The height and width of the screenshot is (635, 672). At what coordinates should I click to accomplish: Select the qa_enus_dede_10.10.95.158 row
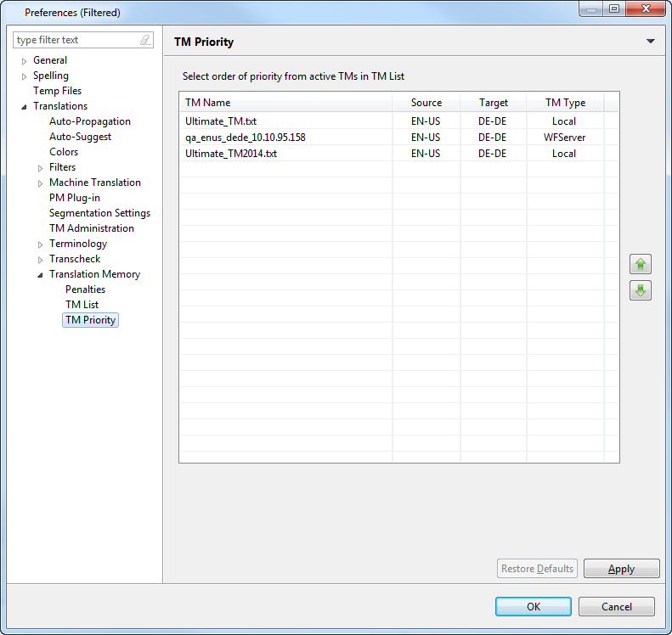point(245,137)
